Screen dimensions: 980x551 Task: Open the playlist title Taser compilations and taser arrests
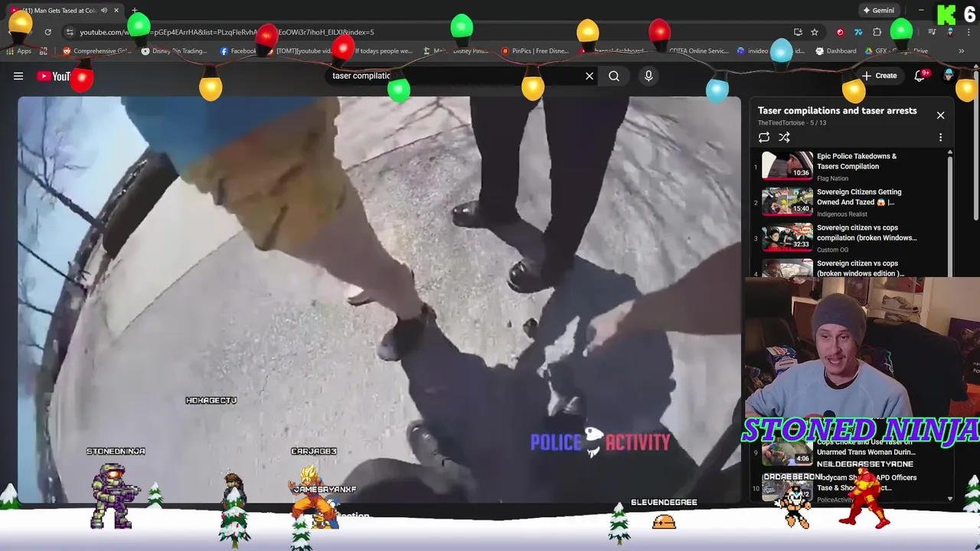click(x=837, y=110)
